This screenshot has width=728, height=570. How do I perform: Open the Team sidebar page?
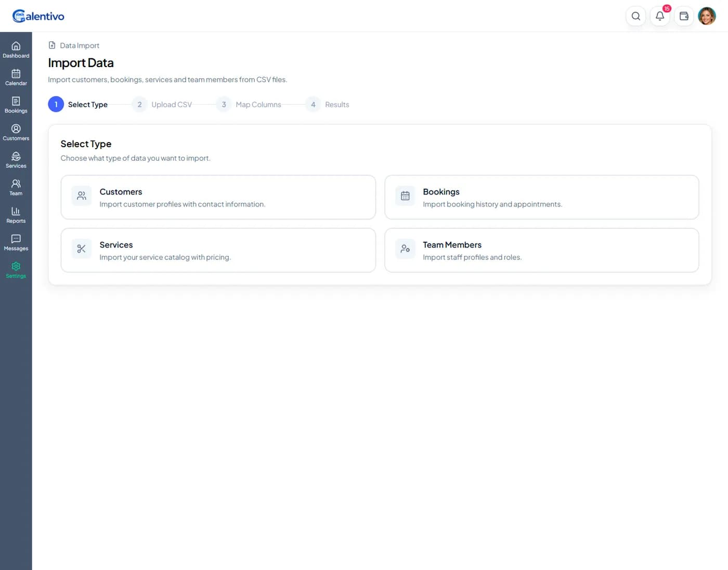[16, 188]
